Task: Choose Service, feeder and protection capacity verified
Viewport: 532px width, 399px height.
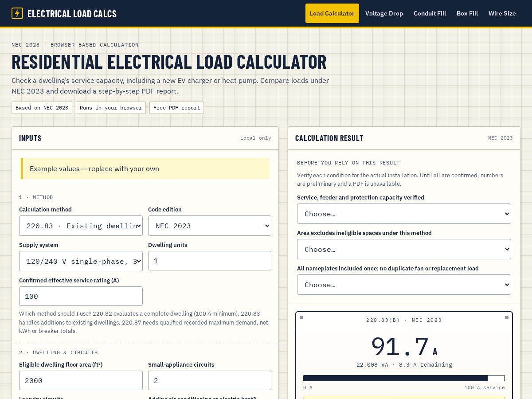Action: point(404,214)
